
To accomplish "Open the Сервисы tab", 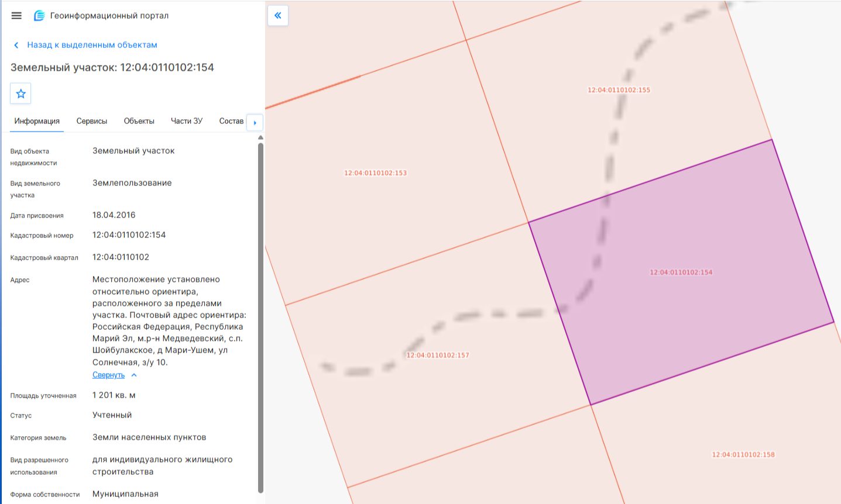I will [x=92, y=121].
